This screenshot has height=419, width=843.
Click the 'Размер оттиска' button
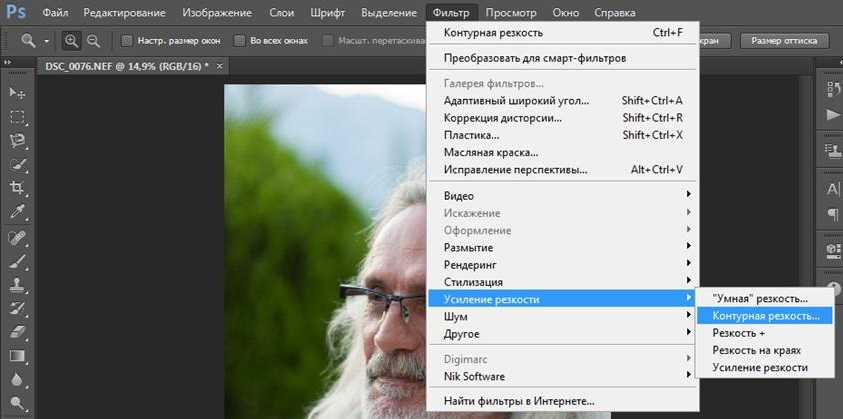point(784,41)
